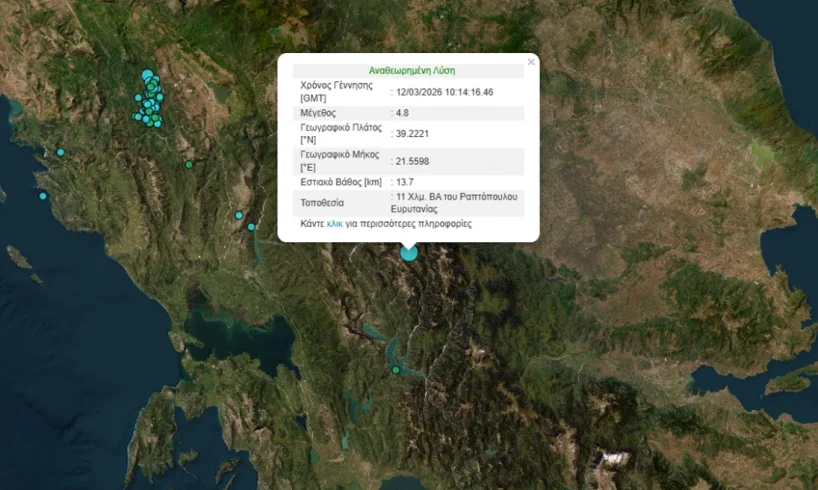
Task: Click the largest cyan marker atop the cluster
Action: coord(148,75)
